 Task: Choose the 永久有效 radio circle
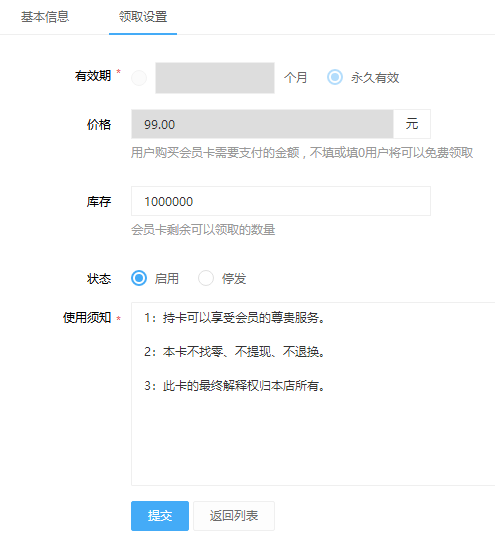click(334, 77)
